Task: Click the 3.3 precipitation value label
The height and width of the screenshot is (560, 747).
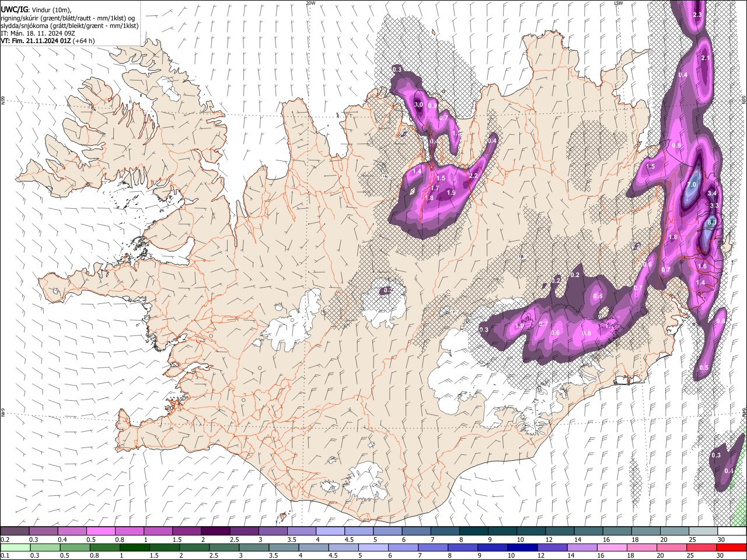Action: [x=714, y=205]
